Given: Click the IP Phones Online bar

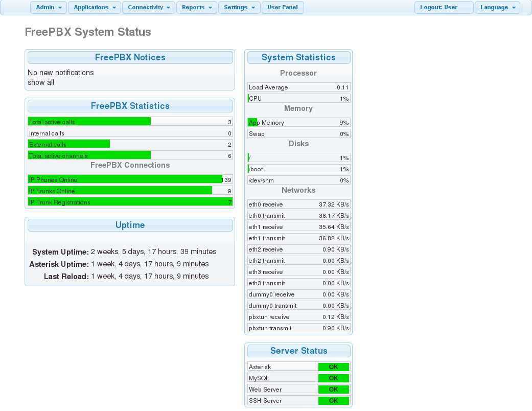Looking at the screenshot, I should (130, 179).
